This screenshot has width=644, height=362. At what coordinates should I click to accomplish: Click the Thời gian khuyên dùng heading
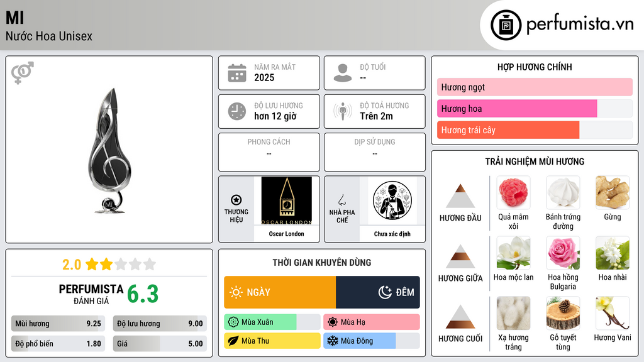point(322,262)
